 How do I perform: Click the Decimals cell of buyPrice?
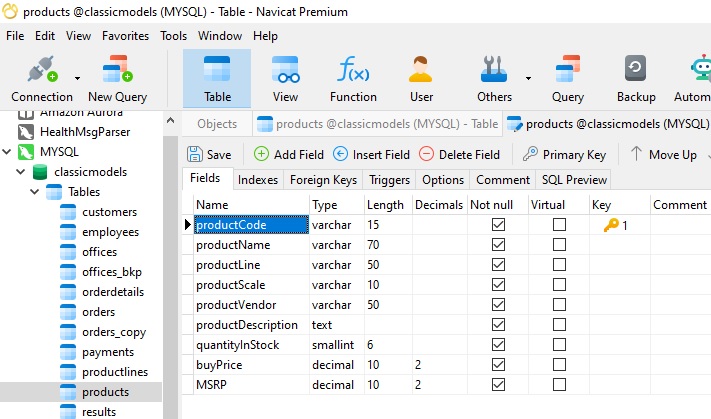point(439,365)
